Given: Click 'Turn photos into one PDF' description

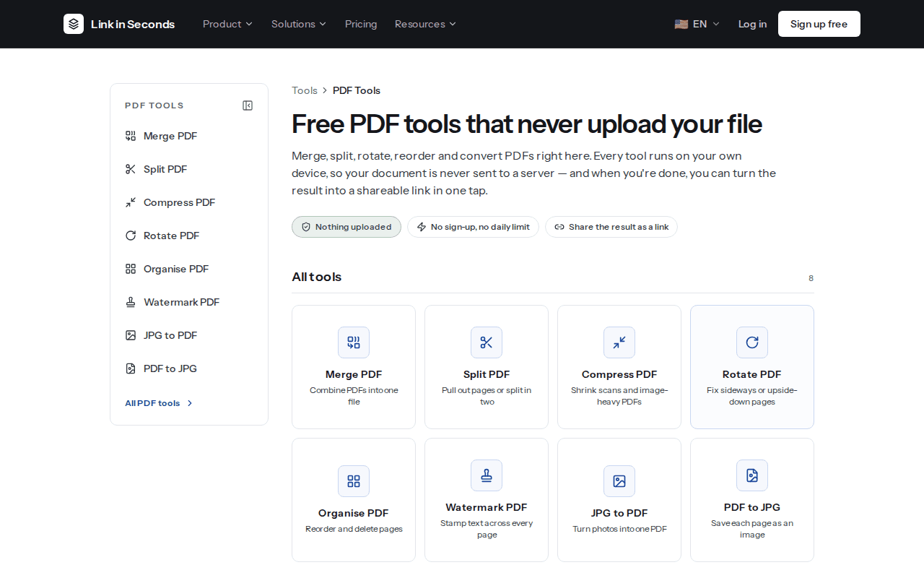Looking at the screenshot, I should [619, 529].
